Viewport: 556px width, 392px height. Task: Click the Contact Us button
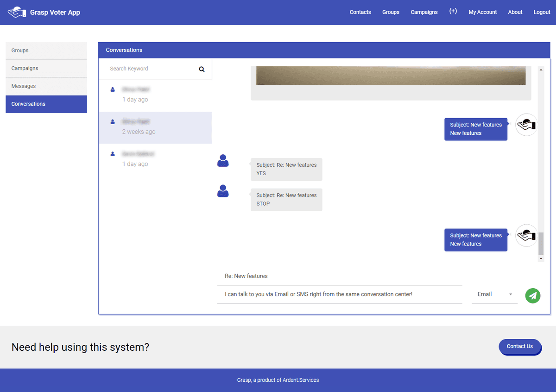click(519, 347)
